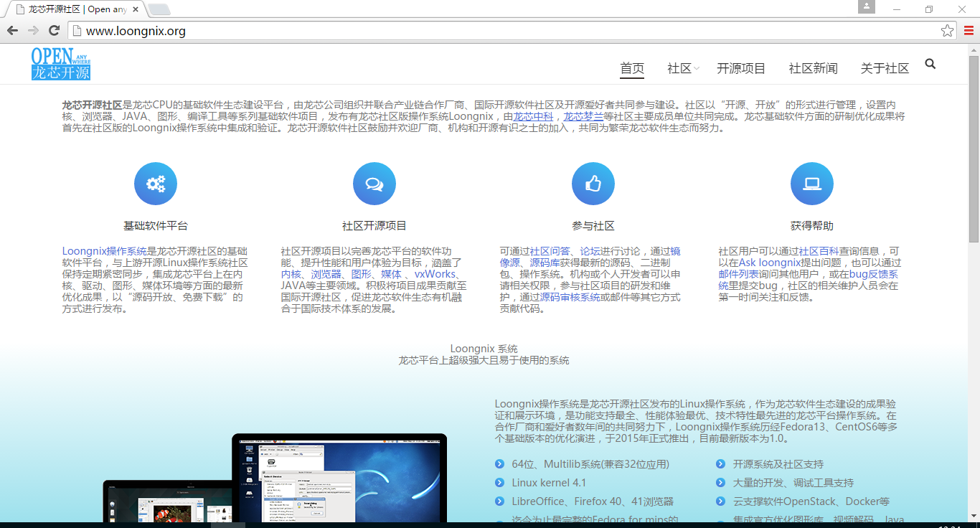Open the 媒体 project link
This screenshot has height=528, width=980.
click(x=391, y=274)
